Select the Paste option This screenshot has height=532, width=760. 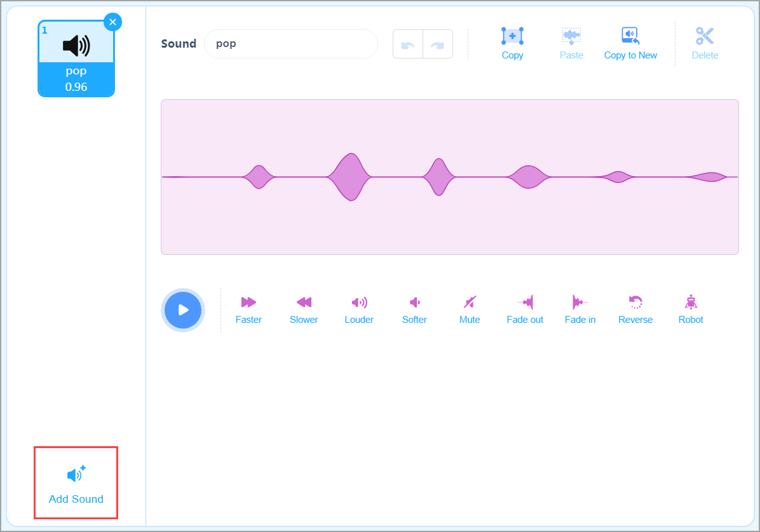coord(571,43)
